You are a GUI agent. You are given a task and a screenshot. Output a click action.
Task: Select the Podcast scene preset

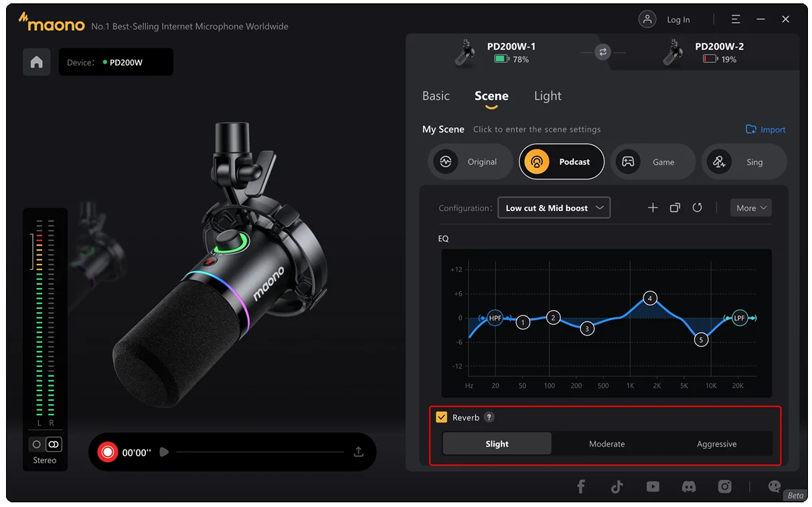click(x=561, y=161)
